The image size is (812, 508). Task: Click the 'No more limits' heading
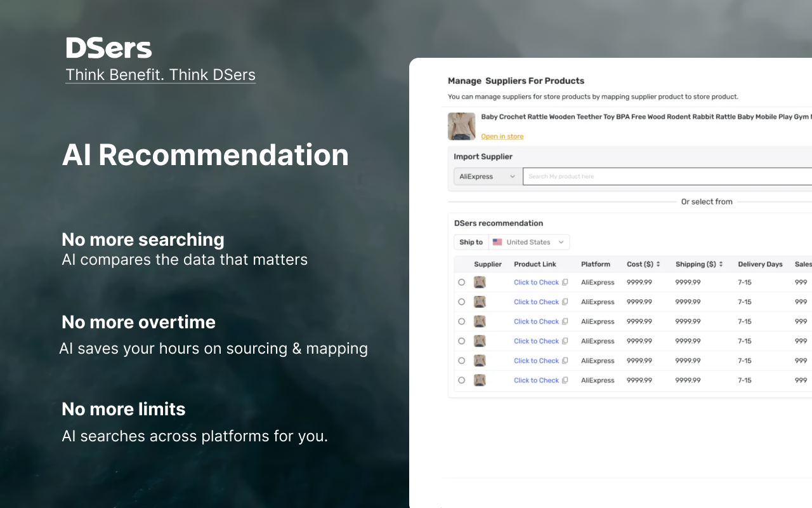124,410
